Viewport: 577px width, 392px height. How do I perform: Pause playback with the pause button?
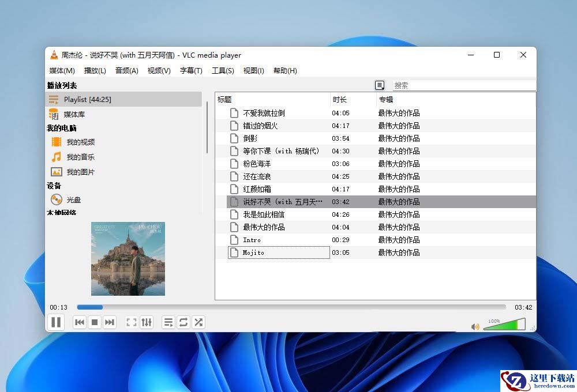[56, 322]
